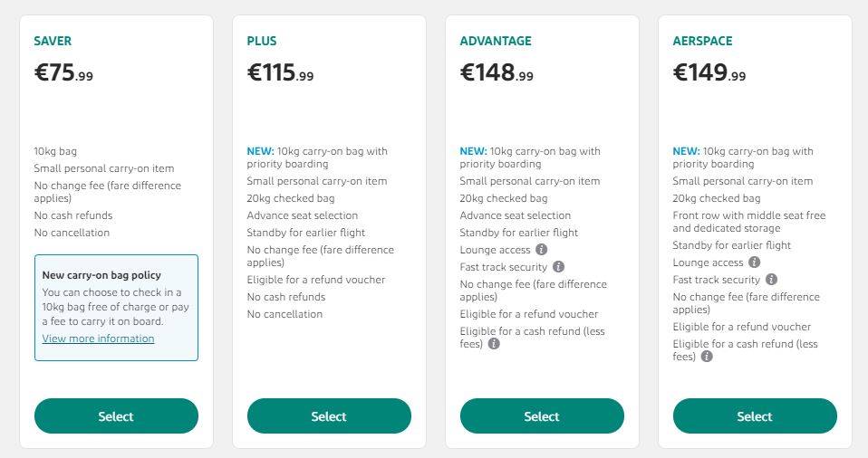868x458 pixels.
Task: Open Aerspace Fast track security info icon
Action: (772, 280)
